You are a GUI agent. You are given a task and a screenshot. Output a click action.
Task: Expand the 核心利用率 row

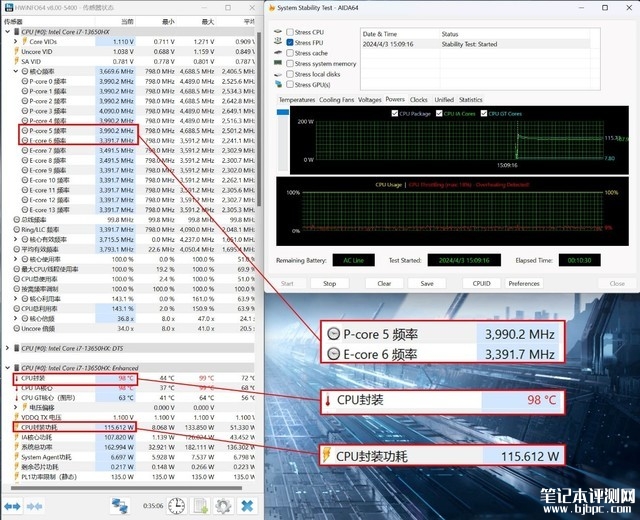tap(16, 298)
